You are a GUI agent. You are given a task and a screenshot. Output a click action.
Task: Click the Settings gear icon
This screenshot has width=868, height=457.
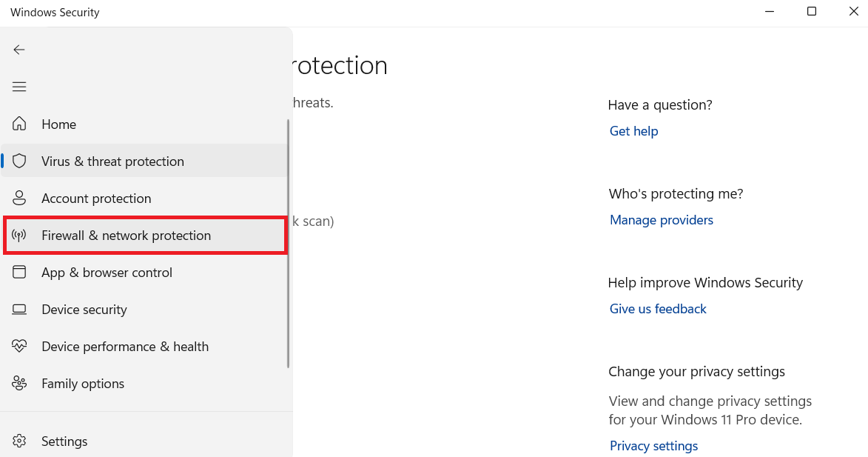tap(19, 441)
